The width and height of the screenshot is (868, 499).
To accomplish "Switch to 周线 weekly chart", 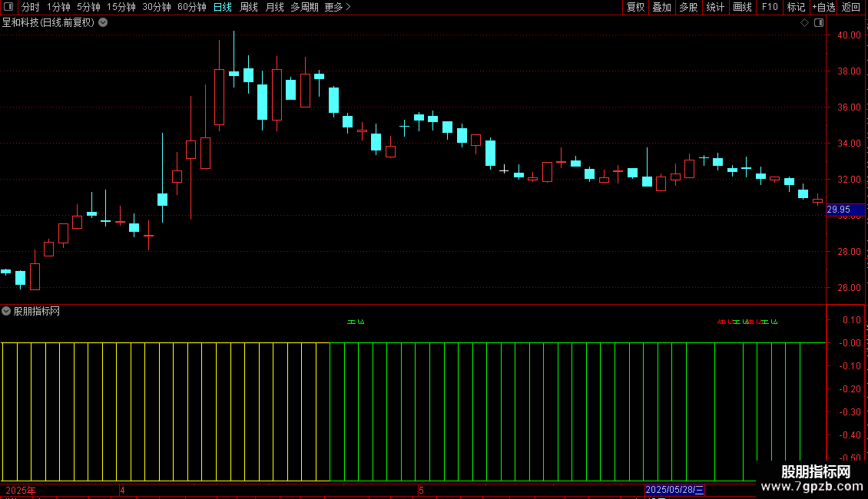I will pyautogui.click(x=249, y=7).
